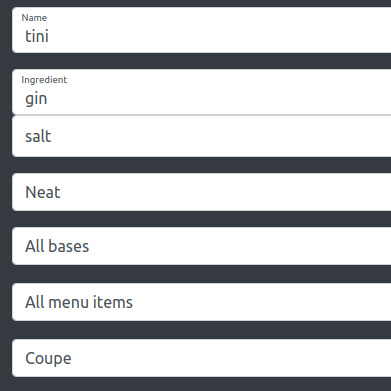Click the word Coupe
391x391 pixels.
pyautogui.click(x=48, y=359)
